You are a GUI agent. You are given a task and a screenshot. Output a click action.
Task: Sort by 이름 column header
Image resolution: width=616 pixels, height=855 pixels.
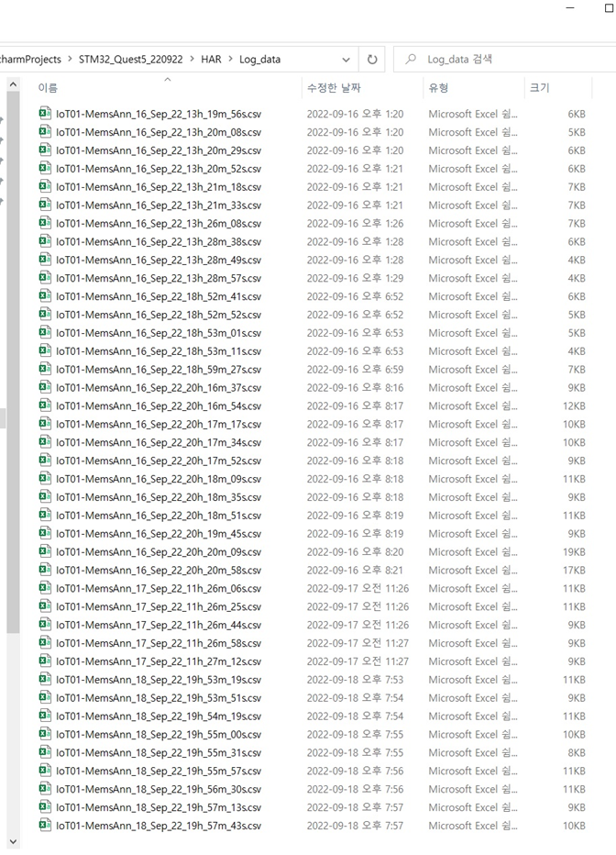click(x=48, y=88)
